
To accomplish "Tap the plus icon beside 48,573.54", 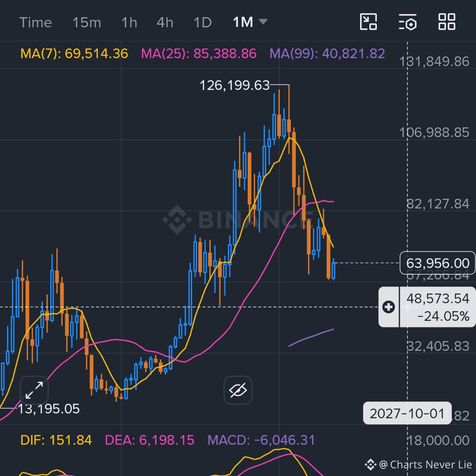I will [x=389, y=307].
